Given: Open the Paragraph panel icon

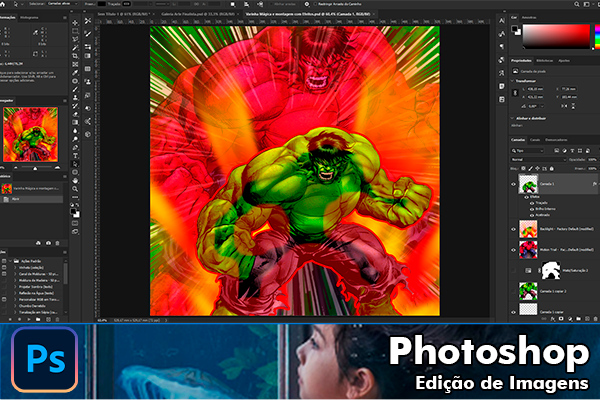Looking at the screenshot, I should (x=502, y=46).
